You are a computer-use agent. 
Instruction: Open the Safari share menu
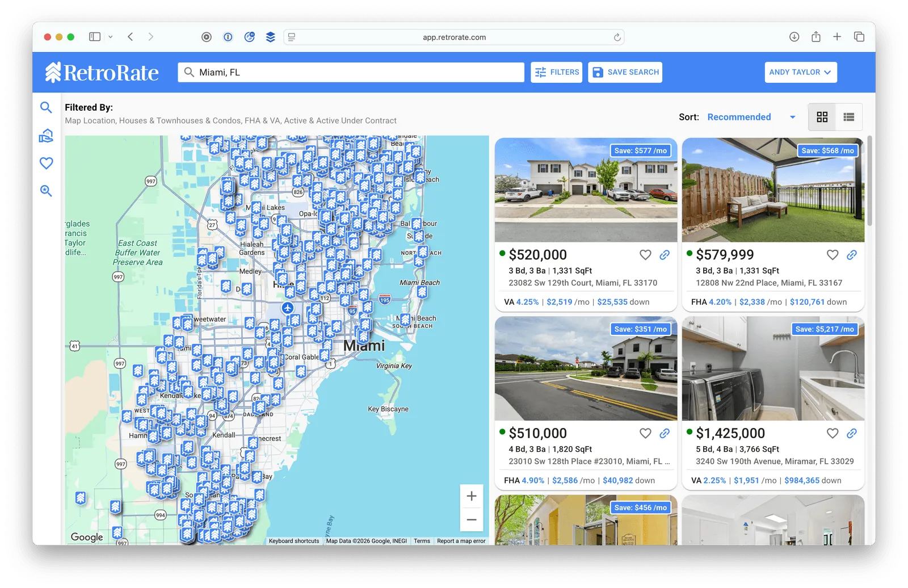click(815, 37)
